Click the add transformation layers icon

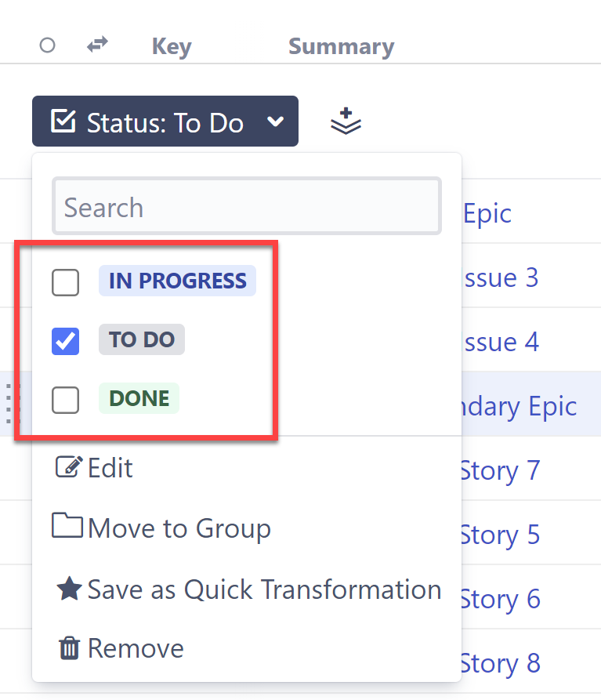346,122
